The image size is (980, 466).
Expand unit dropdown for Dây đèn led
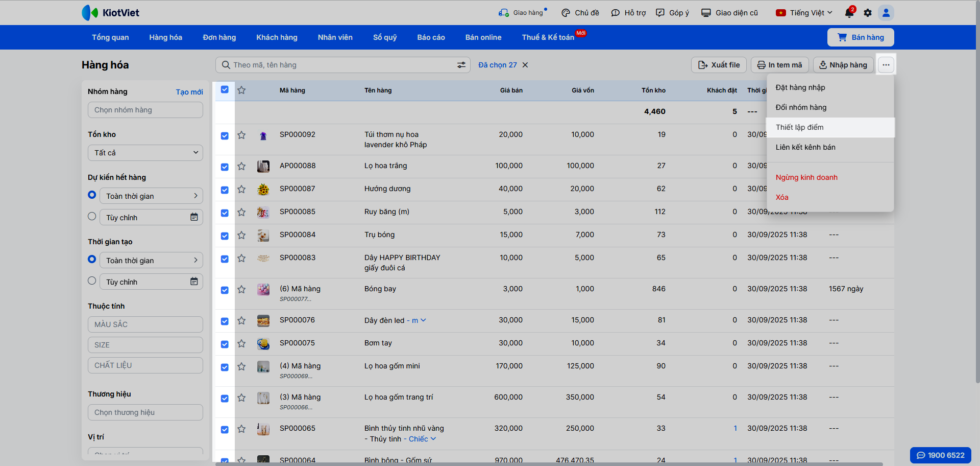[423, 320]
